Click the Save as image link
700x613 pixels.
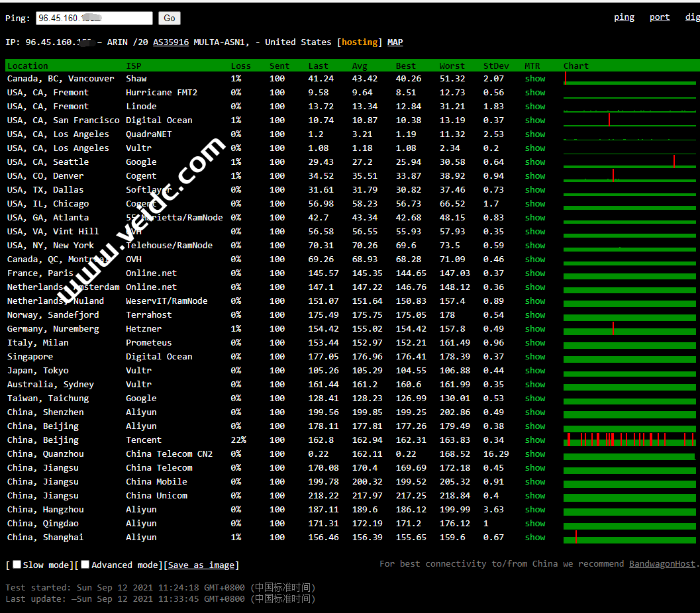click(x=201, y=565)
